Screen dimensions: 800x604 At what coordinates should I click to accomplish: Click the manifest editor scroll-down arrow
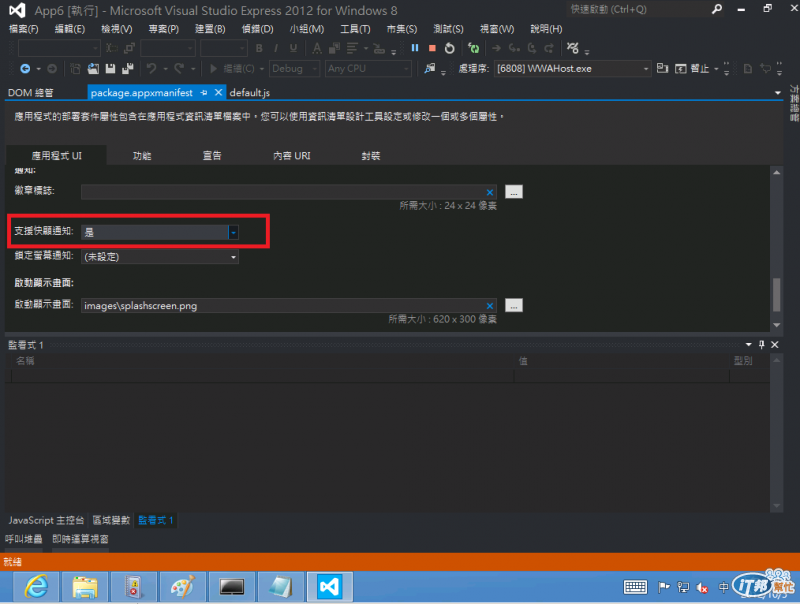point(777,325)
